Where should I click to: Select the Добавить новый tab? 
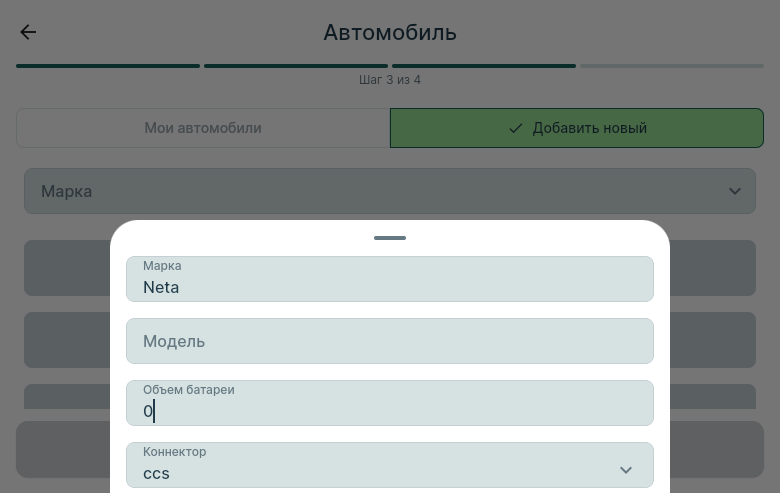[x=577, y=128]
